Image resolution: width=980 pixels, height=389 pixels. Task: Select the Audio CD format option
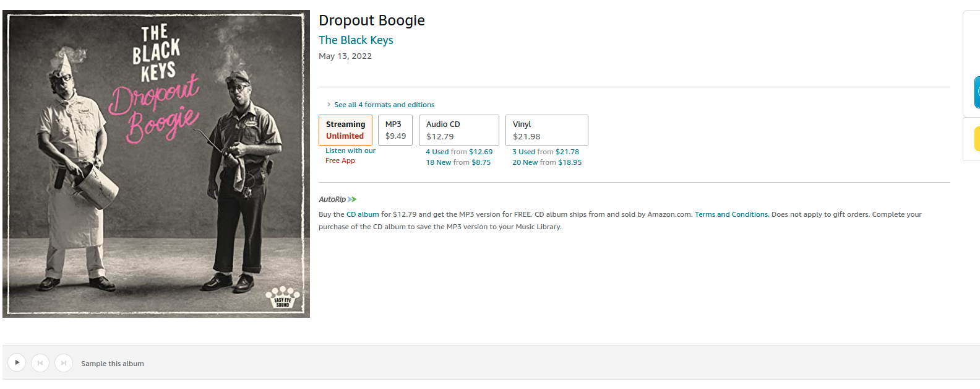(458, 130)
